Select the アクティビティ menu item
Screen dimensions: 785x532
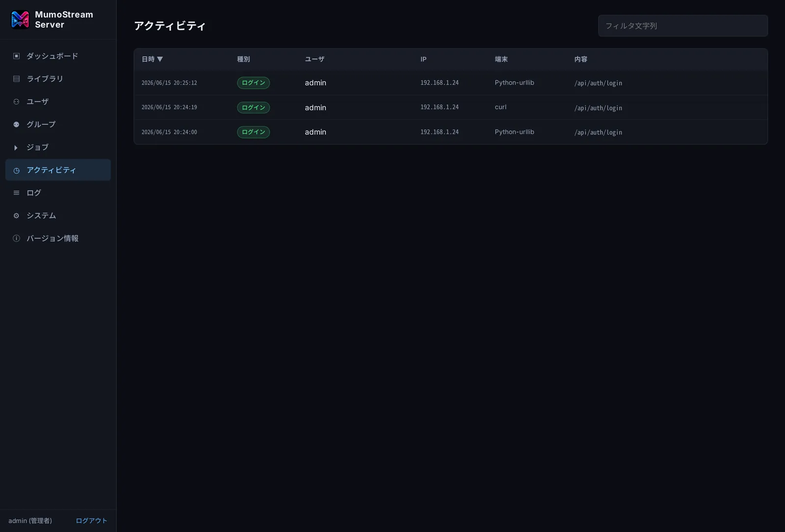pos(58,170)
